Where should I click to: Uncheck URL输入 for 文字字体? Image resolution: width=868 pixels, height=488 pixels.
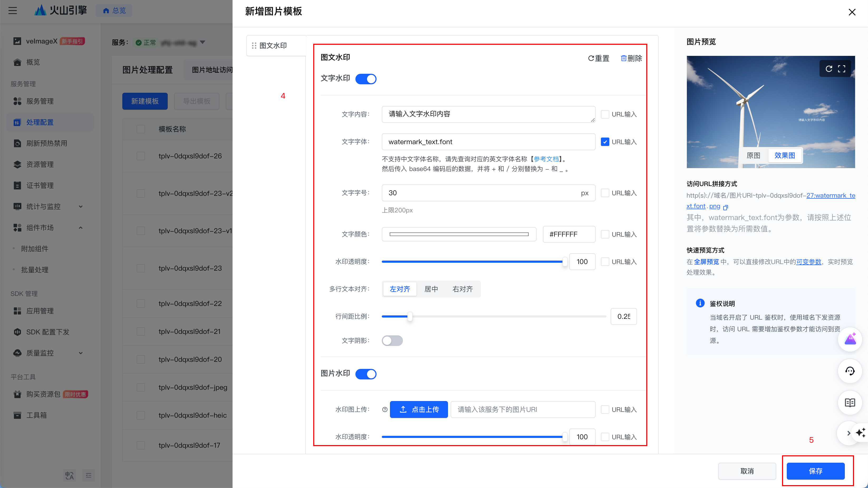coord(605,142)
